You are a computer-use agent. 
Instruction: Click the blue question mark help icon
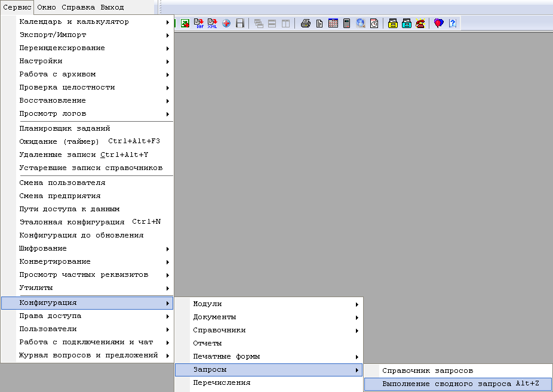(x=453, y=24)
